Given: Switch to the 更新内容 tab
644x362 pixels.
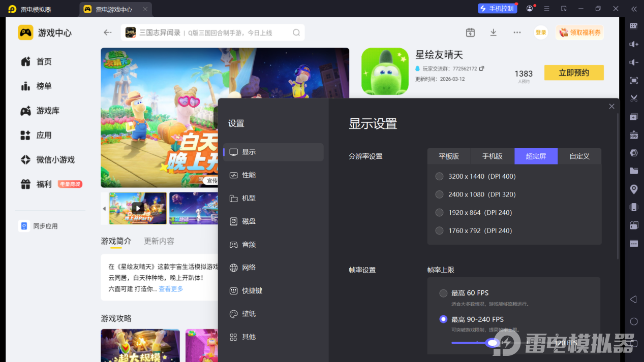Looking at the screenshot, I should pos(159,241).
